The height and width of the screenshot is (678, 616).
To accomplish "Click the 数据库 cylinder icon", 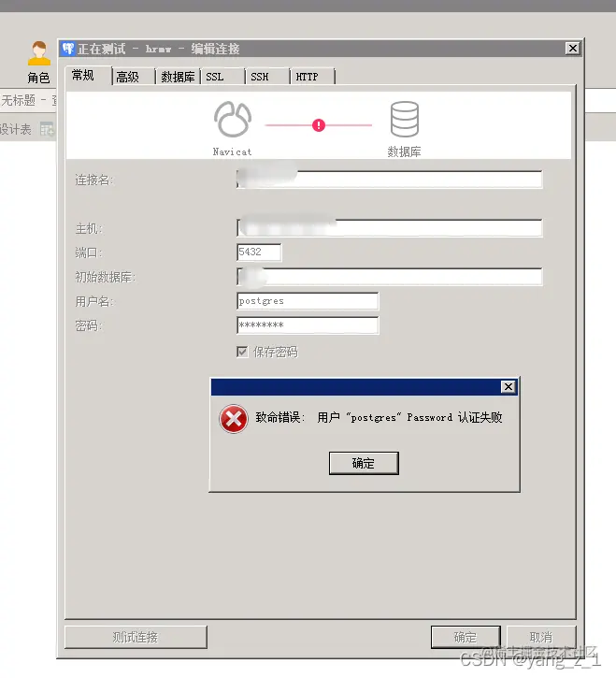I will pos(404,119).
